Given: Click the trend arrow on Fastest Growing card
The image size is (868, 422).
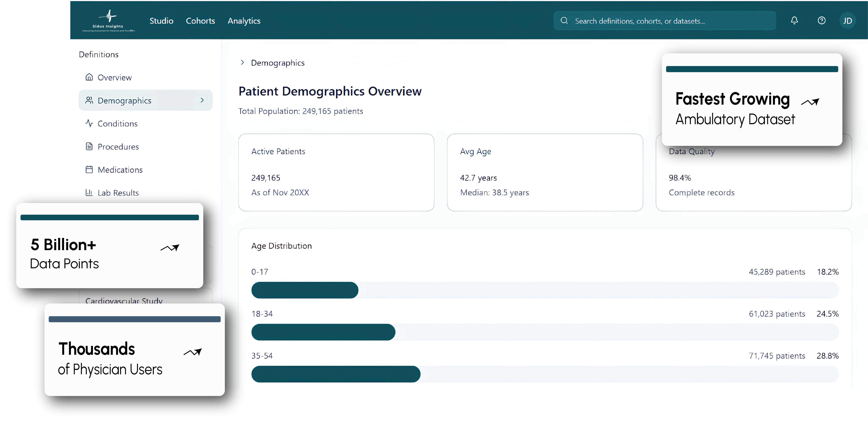Looking at the screenshot, I should (810, 102).
